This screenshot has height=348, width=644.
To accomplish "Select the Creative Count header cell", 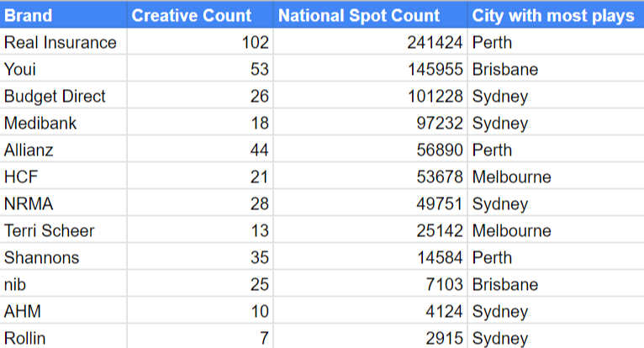I will [200, 15].
